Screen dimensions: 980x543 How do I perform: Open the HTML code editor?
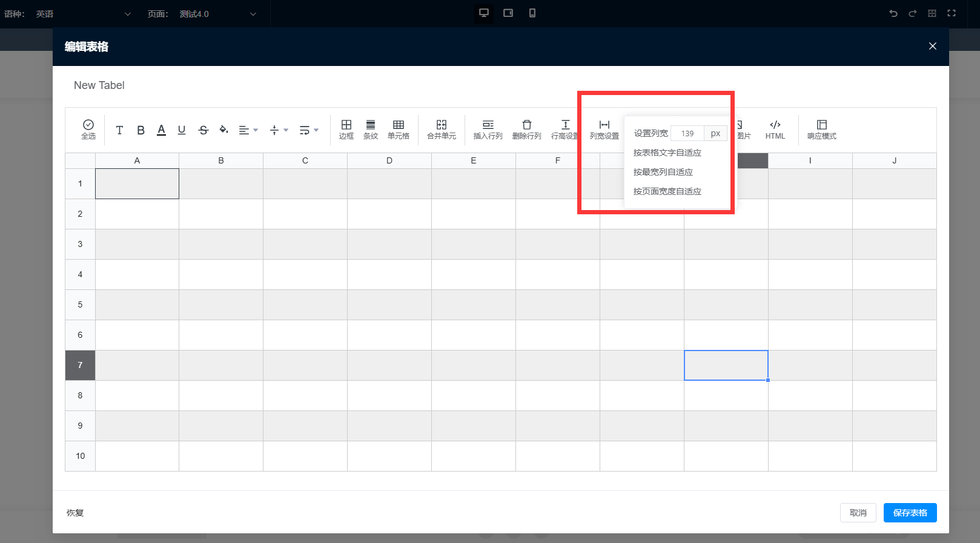775,129
